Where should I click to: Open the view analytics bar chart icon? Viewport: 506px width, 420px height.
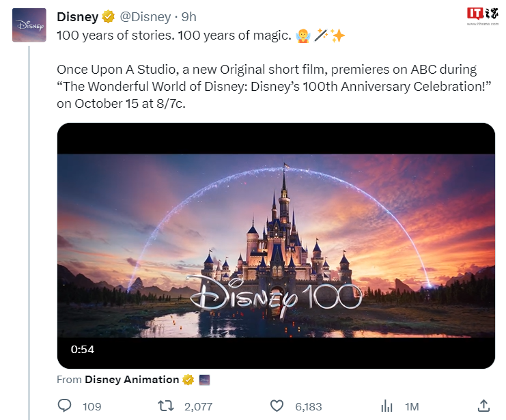click(x=386, y=406)
